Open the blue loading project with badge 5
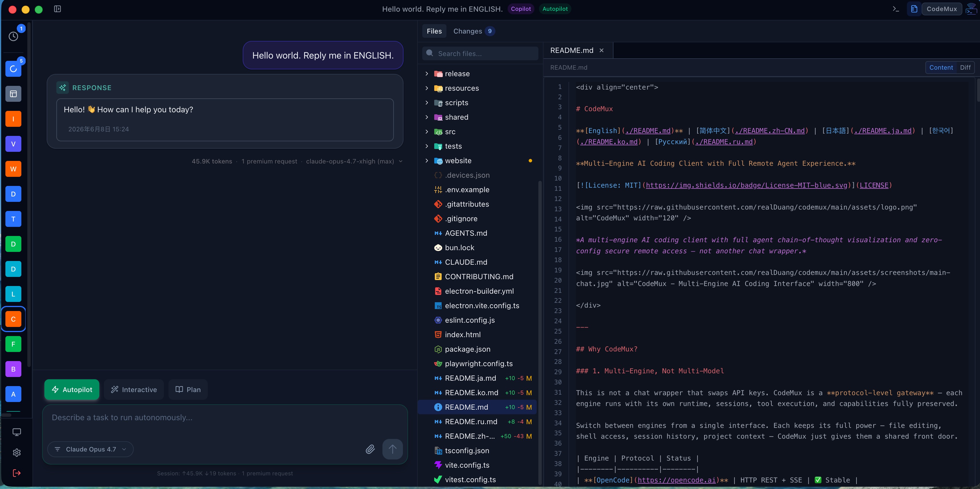This screenshot has height=489, width=980. point(13,69)
